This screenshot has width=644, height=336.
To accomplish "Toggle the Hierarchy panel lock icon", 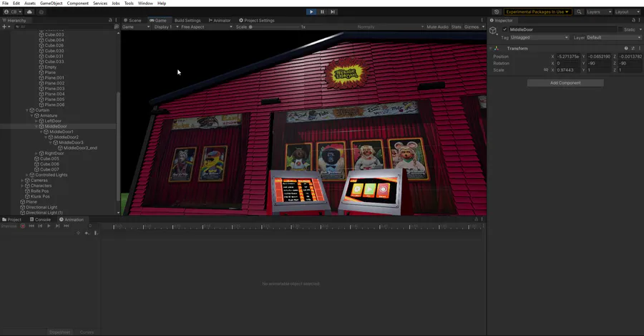I will (110, 20).
